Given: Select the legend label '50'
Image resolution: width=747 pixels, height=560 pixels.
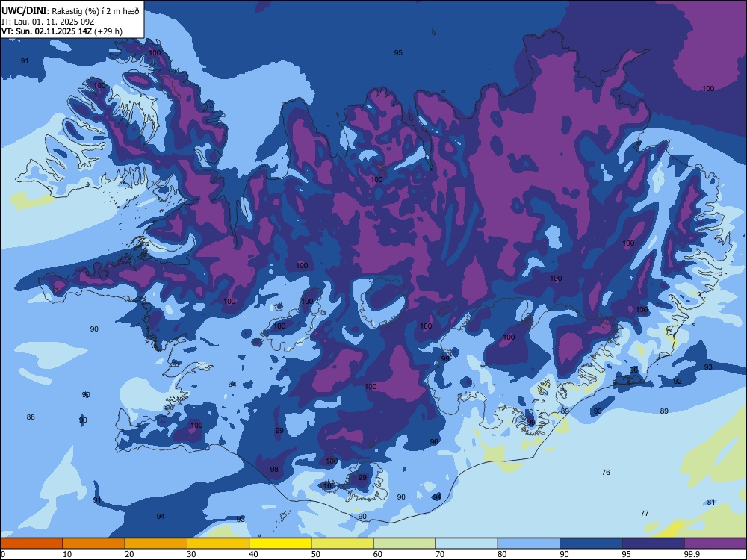Looking at the screenshot, I should 316,554.
